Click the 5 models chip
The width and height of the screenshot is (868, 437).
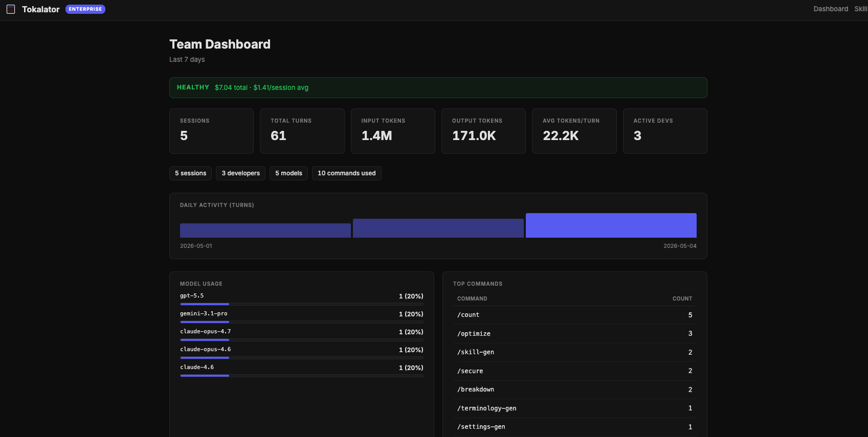point(288,173)
